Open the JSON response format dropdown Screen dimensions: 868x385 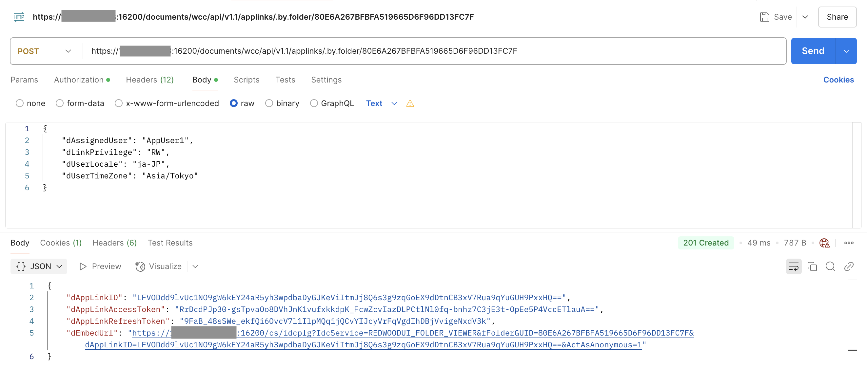(39, 266)
